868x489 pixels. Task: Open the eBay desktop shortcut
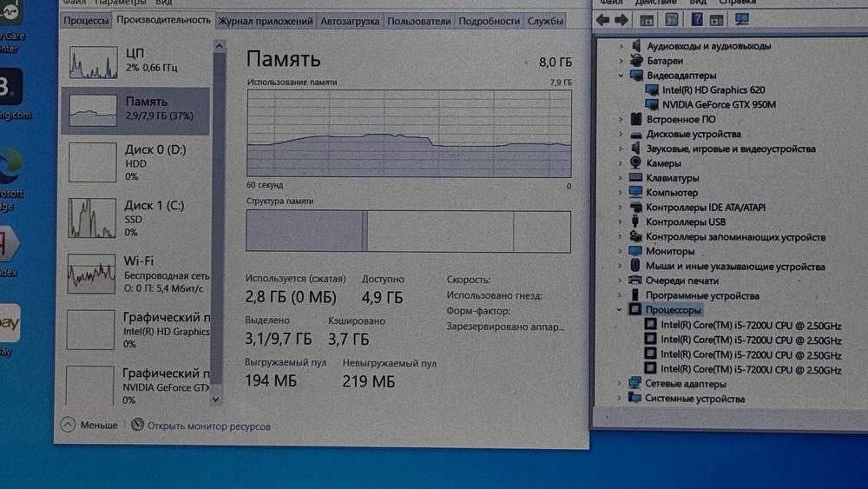[x=10, y=330]
